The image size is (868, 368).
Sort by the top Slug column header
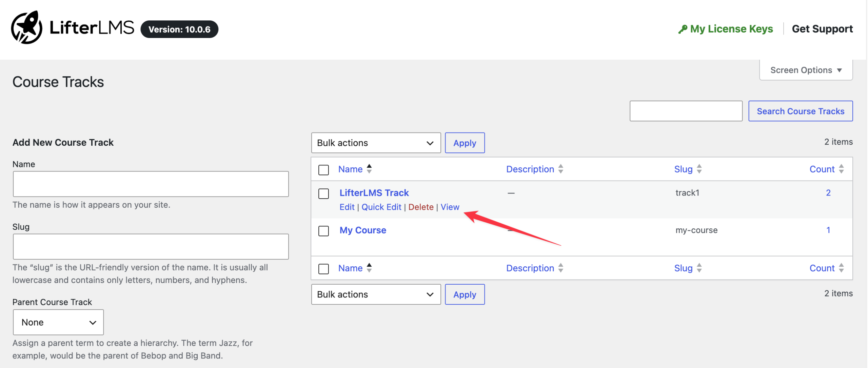[683, 169]
